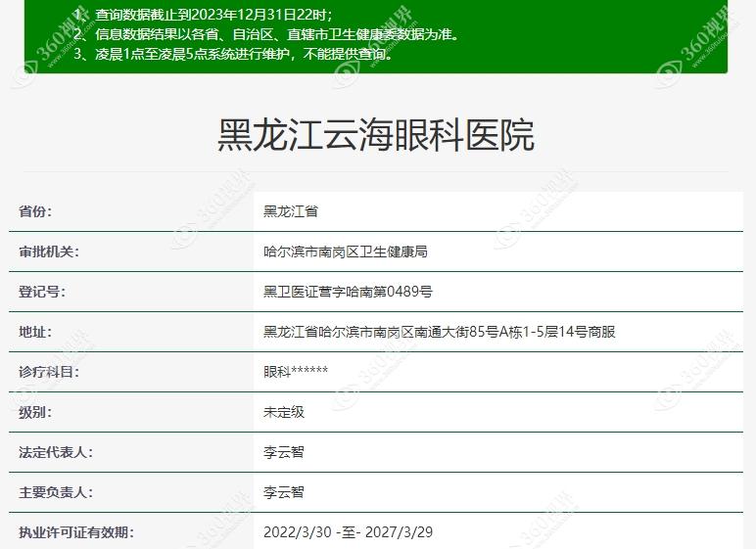Click the 地址 label
The image size is (756, 549).
35,332
